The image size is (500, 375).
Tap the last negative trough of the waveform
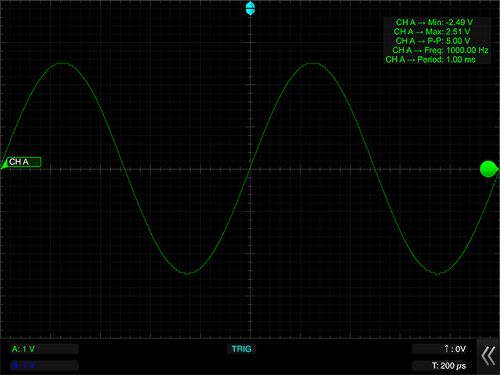[437, 274]
